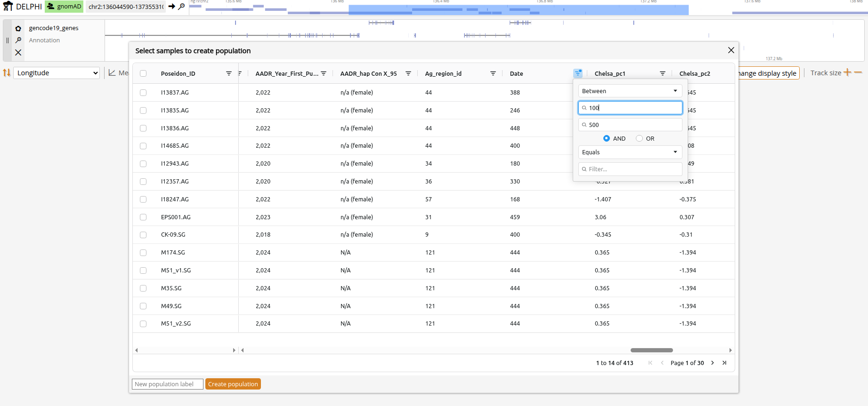Click the active Date column filter icon
This screenshot has height=406, width=868.
pyautogui.click(x=578, y=73)
